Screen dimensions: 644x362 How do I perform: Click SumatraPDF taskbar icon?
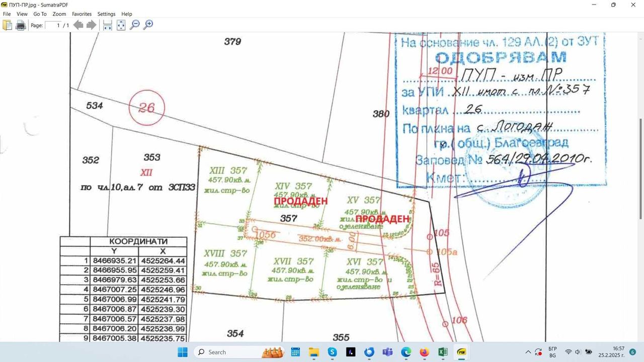(461, 352)
